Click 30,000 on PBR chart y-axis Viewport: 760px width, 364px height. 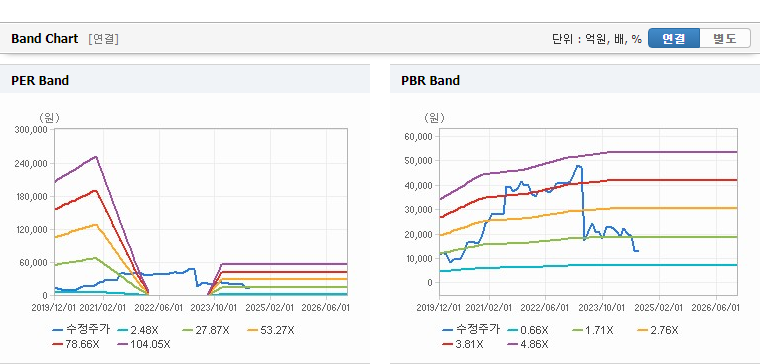pos(418,209)
